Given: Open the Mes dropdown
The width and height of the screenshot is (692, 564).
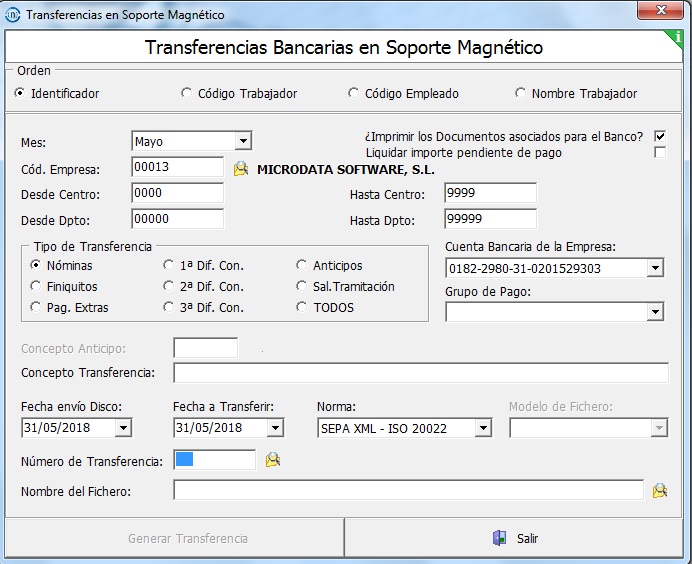Looking at the screenshot, I should [x=243, y=142].
